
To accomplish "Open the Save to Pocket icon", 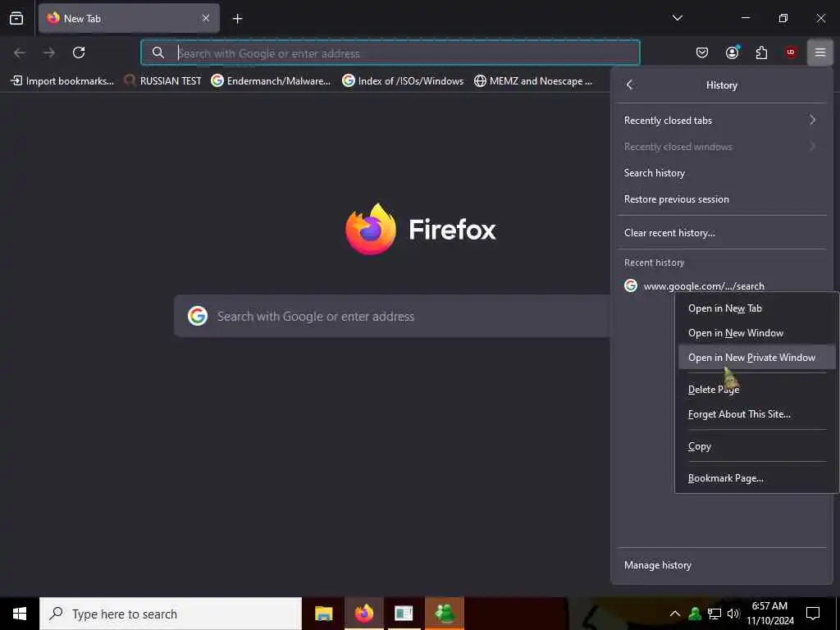I will click(x=702, y=52).
